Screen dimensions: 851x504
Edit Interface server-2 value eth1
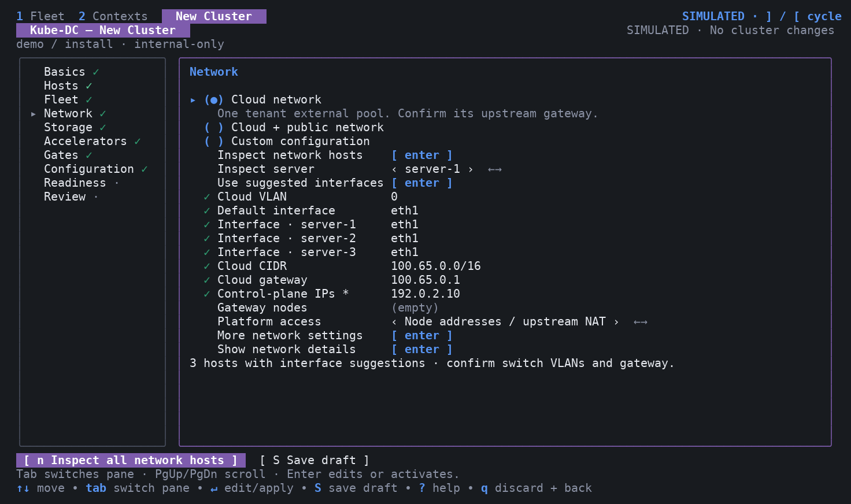pyautogui.click(x=405, y=238)
